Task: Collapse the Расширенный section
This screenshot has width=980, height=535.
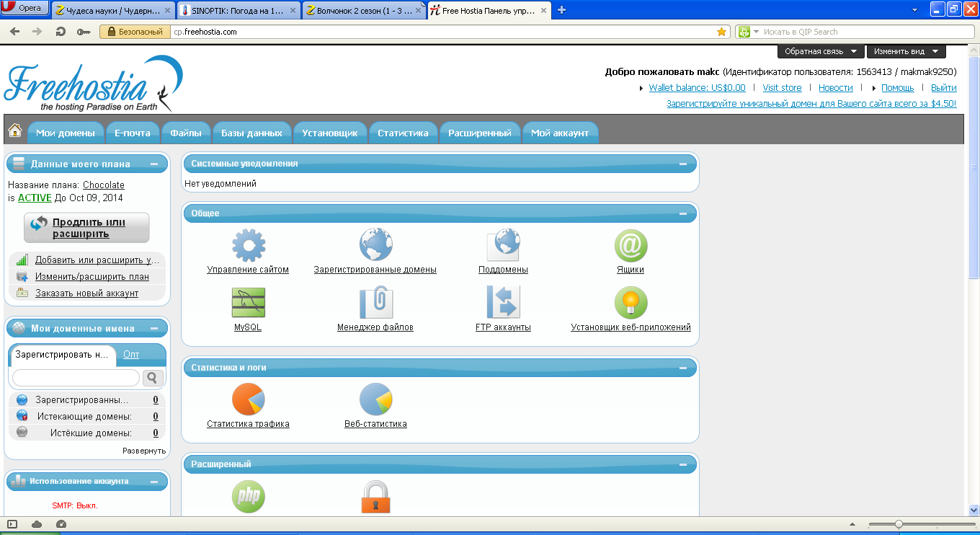Action: [x=683, y=464]
